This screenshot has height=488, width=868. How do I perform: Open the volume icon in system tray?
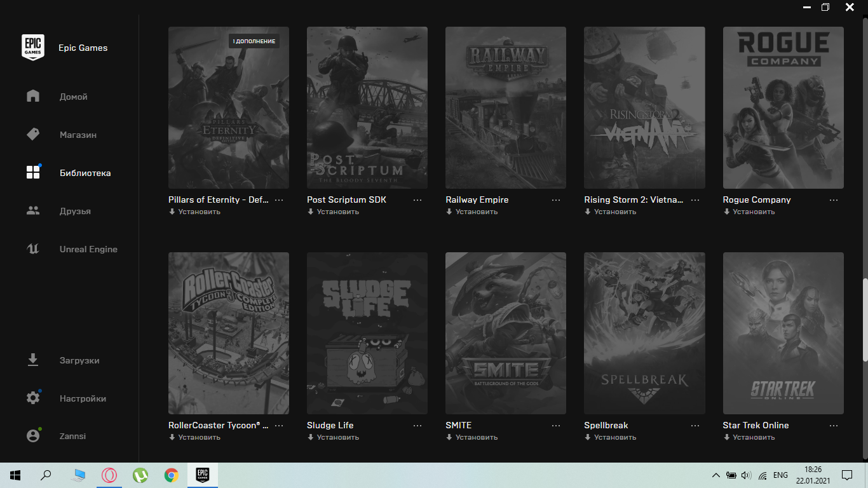746,475
